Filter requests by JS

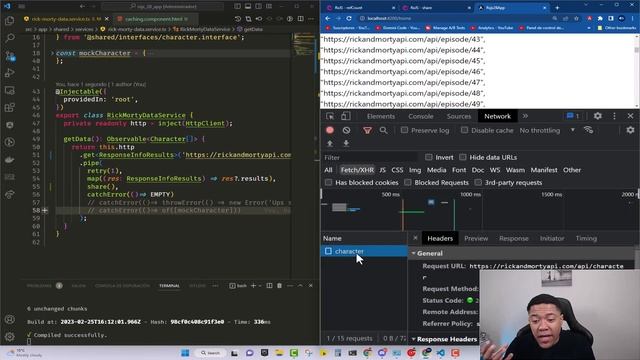pos(382,170)
